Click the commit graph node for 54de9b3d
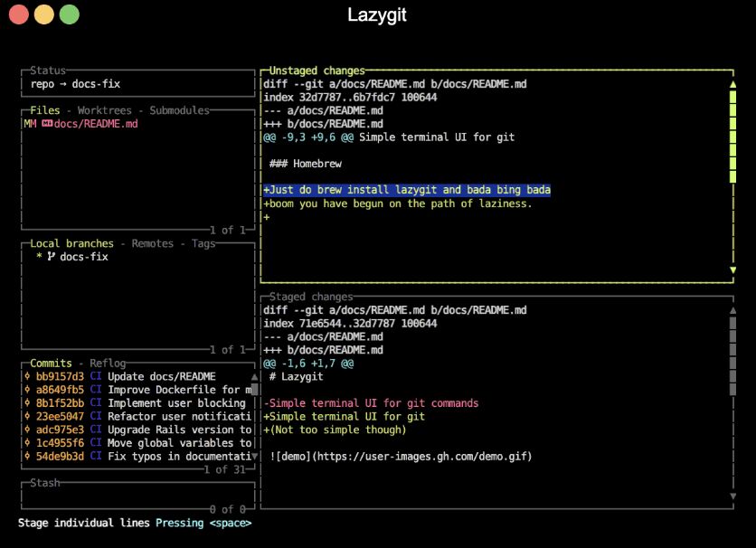The image size is (756, 548). click(27, 456)
